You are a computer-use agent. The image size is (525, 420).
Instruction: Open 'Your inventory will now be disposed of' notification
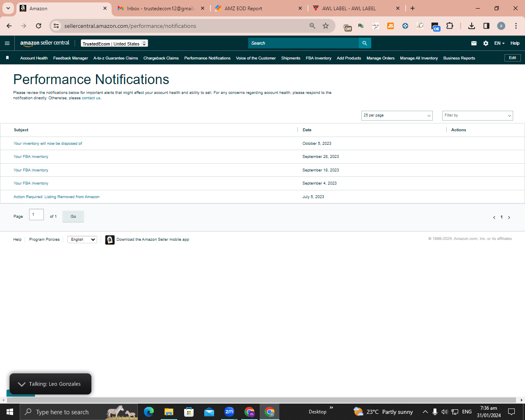point(48,144)
